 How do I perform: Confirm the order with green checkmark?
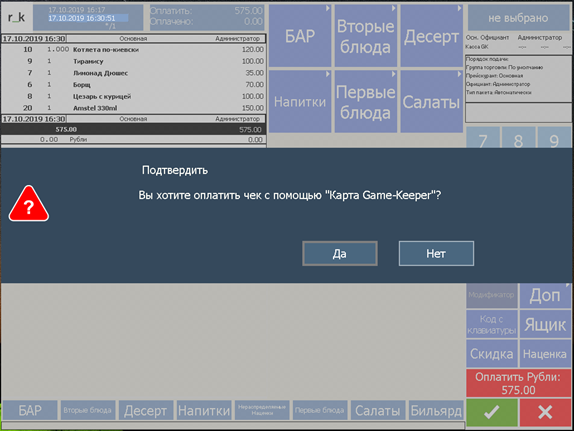coord(492,412)
